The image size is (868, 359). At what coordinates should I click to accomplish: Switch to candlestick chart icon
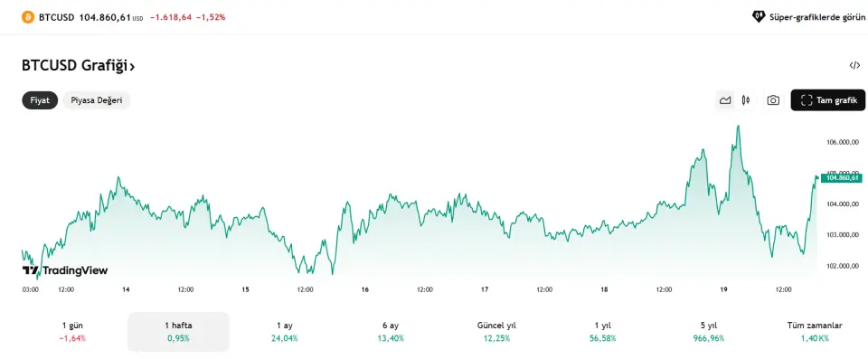(746, 100)
